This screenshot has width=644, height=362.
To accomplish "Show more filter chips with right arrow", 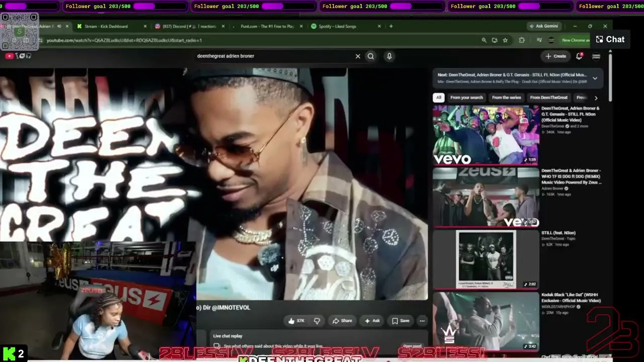I will pos(596,98).
